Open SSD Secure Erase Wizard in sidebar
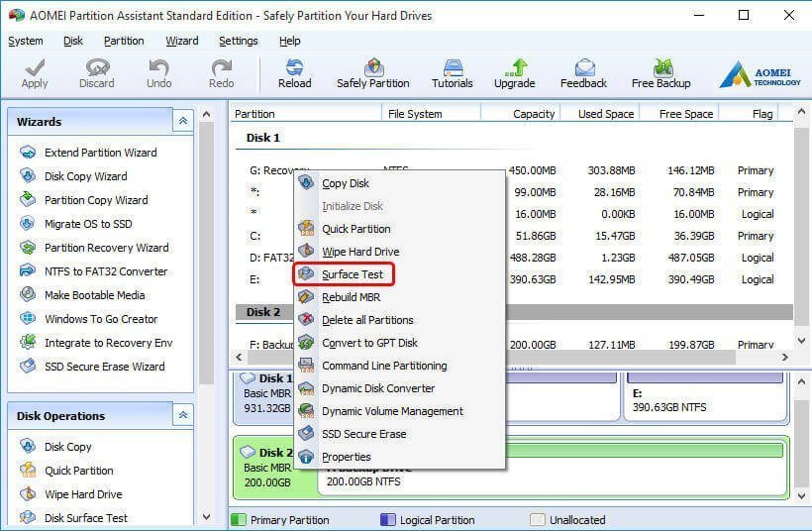 coord(105,367)
